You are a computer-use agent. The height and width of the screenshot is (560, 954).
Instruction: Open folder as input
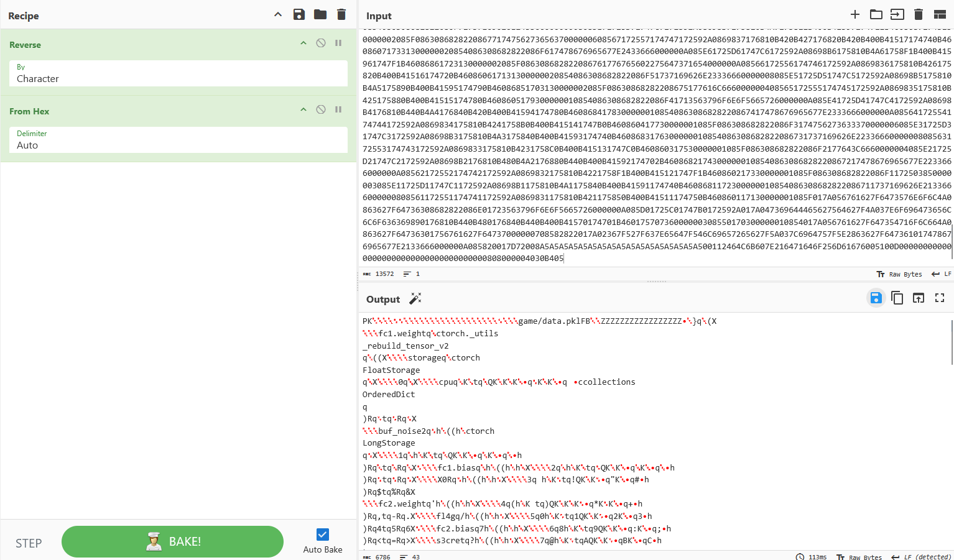pyautogui.click(x=876, y=14)
